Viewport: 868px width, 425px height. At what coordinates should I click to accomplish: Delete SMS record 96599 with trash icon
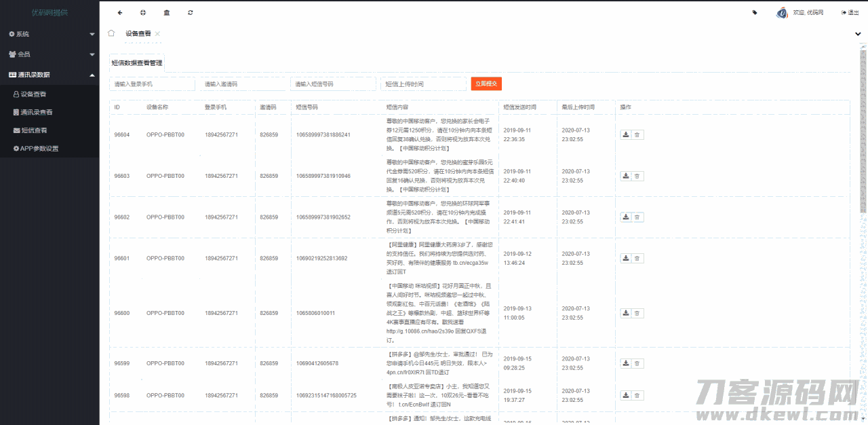637,363
